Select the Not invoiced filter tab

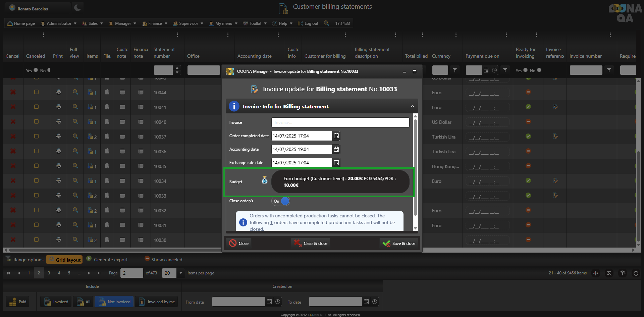(114, 302)
